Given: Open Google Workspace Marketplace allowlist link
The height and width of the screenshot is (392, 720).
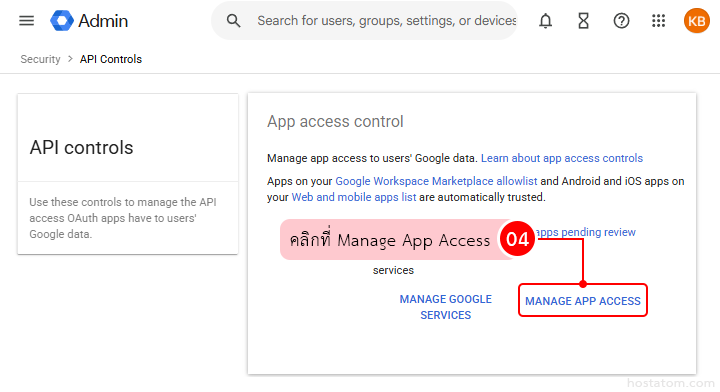Looking at the screenshot, I should coord(436,181).
